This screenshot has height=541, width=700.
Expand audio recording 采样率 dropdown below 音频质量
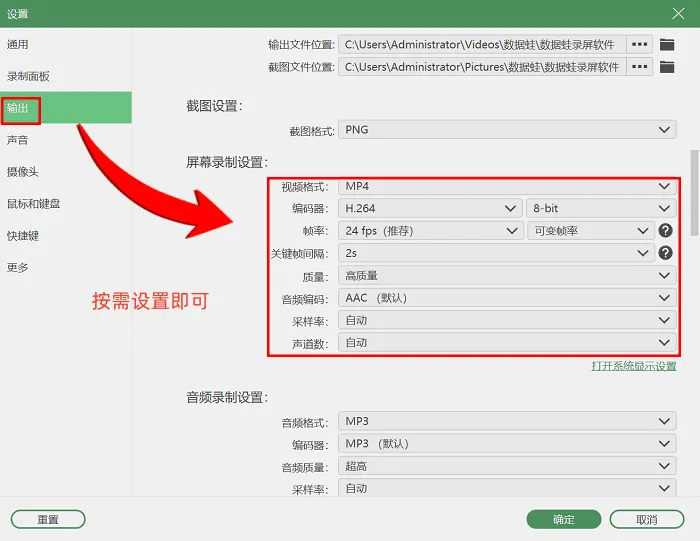[507, 488]
